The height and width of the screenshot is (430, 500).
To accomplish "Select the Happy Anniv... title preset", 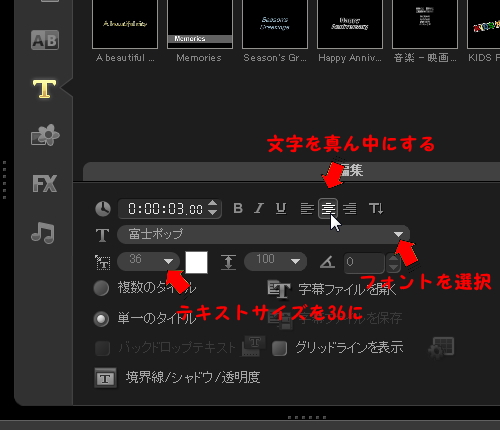I will coord(350,24).
